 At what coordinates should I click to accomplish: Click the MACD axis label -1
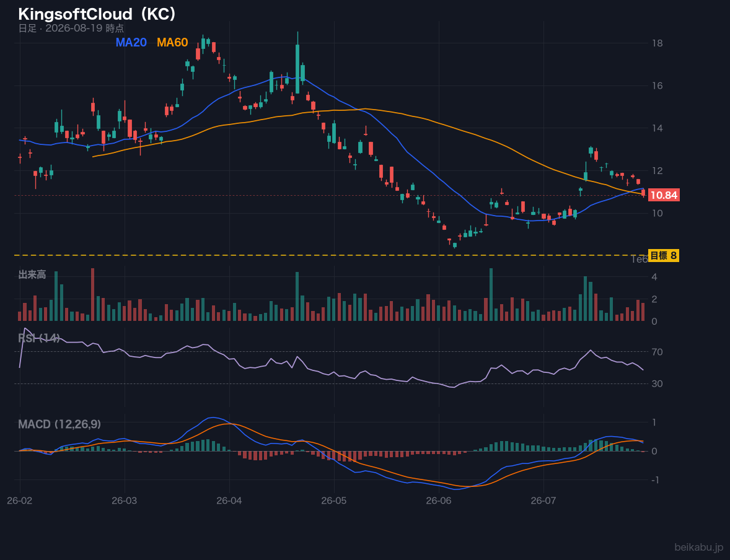pyautogui.click(x=654, y=480)
